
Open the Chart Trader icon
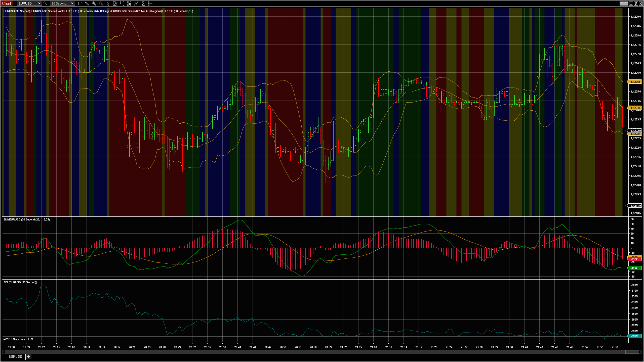click(122, 4)
